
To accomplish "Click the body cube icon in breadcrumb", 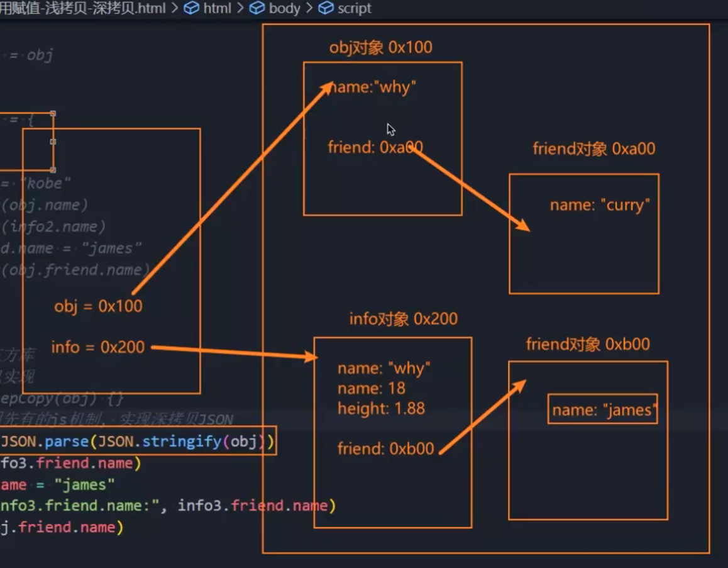I will tap(256, 8).
